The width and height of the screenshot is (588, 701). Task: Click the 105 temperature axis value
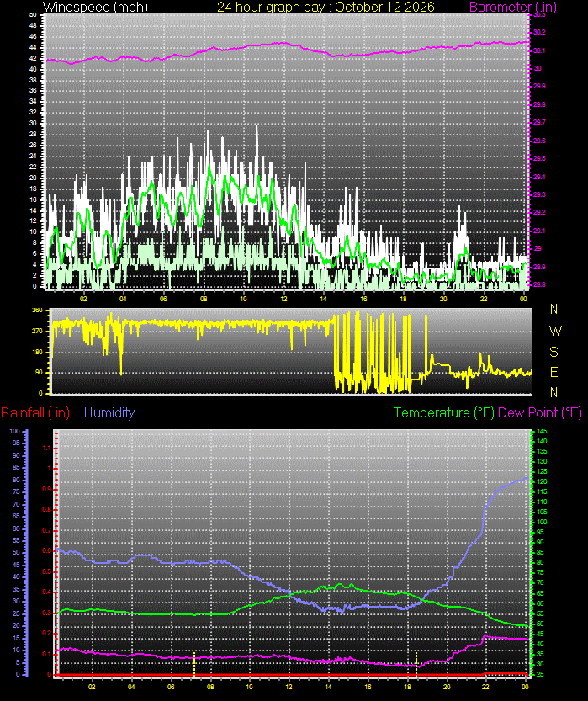pyautogui.click(x=542, y=512)
